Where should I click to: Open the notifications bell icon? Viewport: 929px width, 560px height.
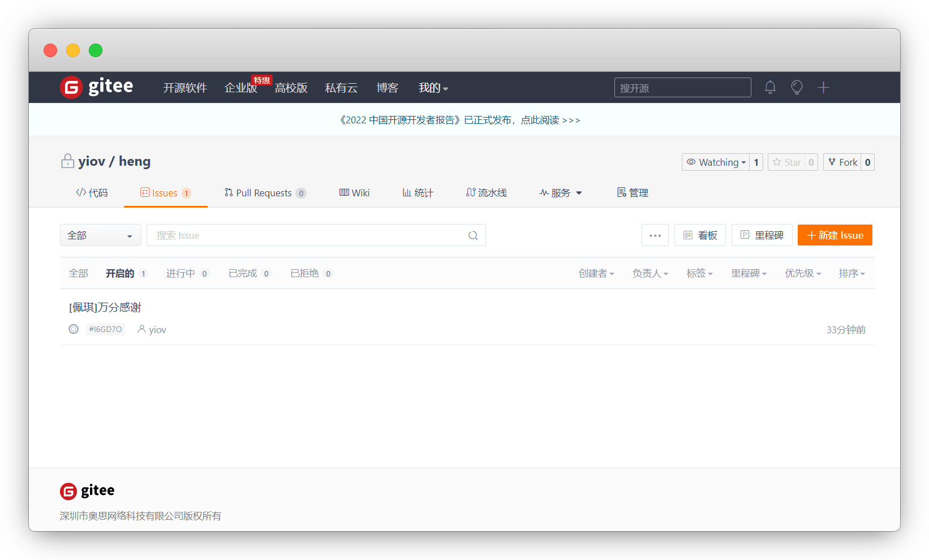(770, 87)
